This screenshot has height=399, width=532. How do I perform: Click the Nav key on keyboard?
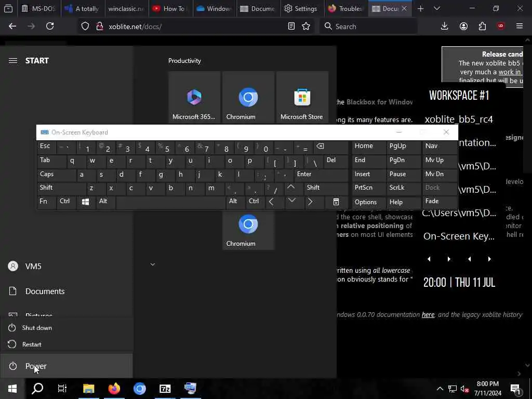point(440,146)
